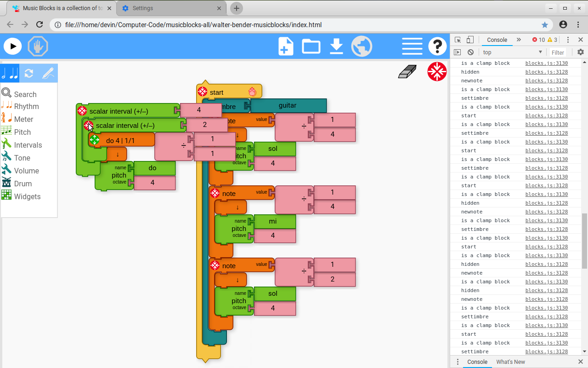The width and height of the screenshot is (588, 368).
Task: Save the project using the download icon
Action: pos(336,46)
